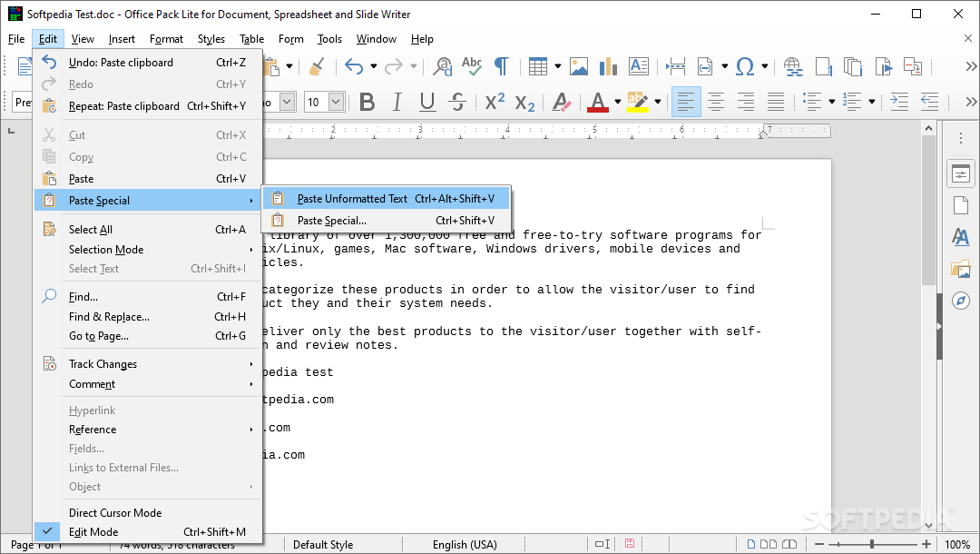Viewport: 980px width, 554px height.
Task: Click the Zoom Out minus button
Action: (x=818, y=545)
